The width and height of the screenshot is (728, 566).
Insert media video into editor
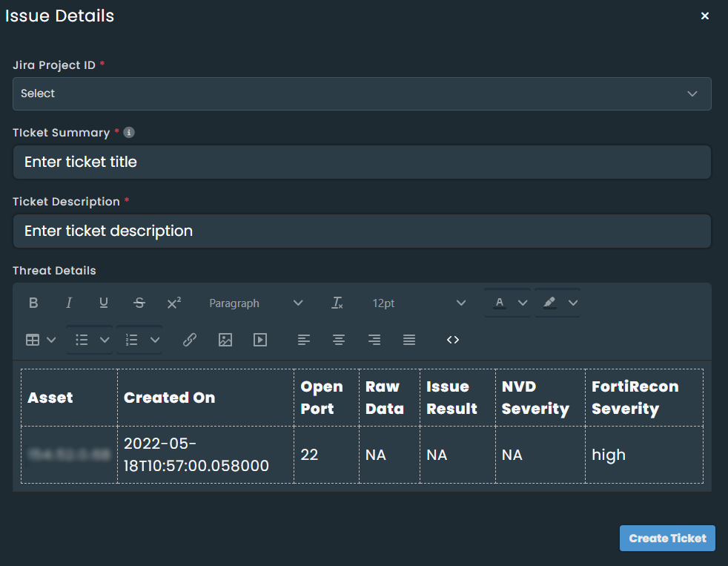click(x=260, y=340)
